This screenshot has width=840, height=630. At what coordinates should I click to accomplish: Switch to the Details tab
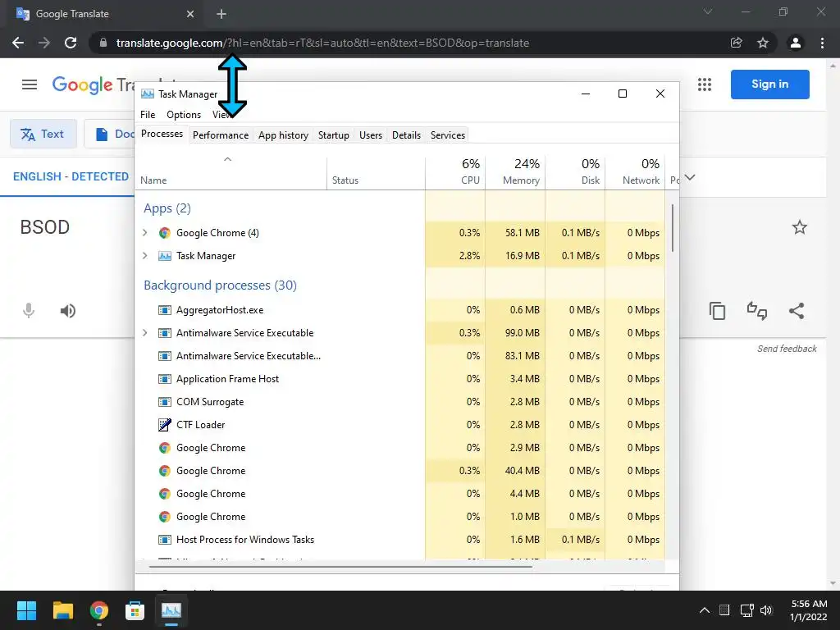pos(407,135)
